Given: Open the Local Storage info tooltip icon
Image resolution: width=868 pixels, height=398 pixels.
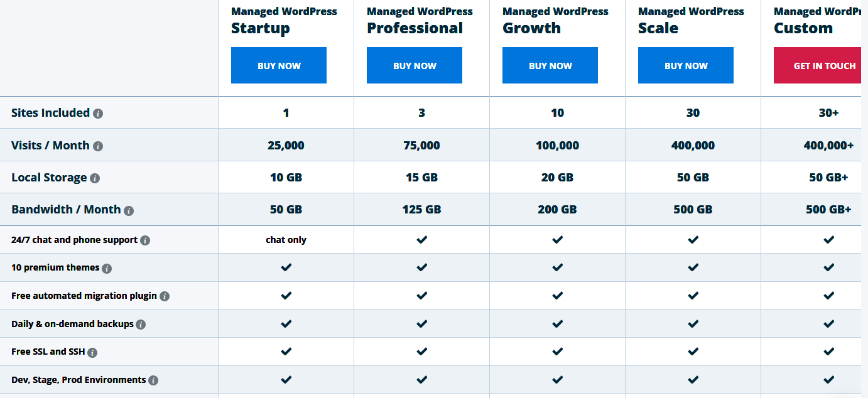Looking at the screenshot, I should 95,178.
